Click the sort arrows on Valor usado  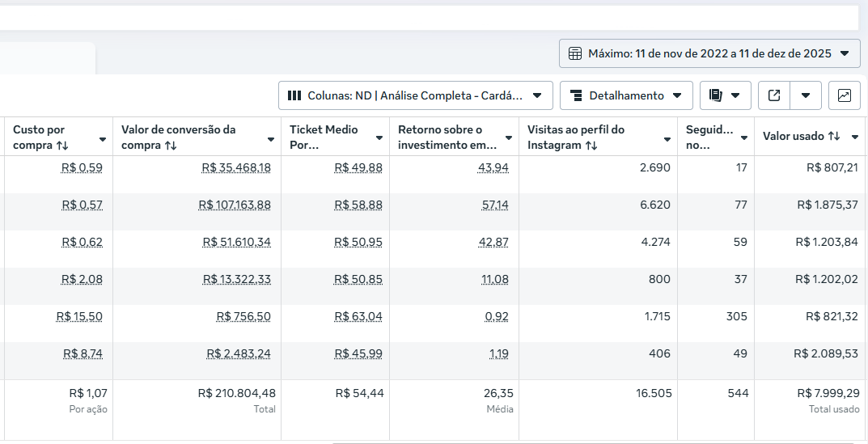[x=834, y=137]
